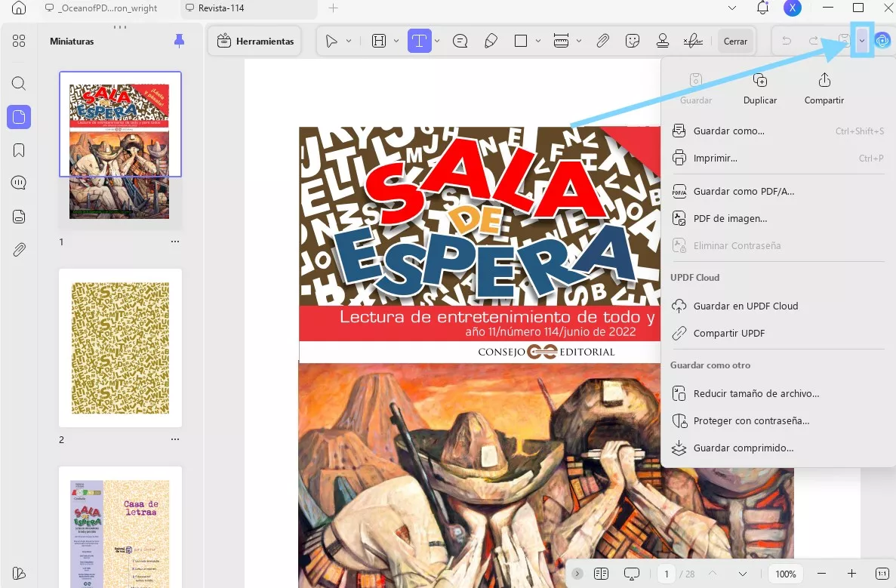Zoom out with the minus button

[x=822, y=574]
